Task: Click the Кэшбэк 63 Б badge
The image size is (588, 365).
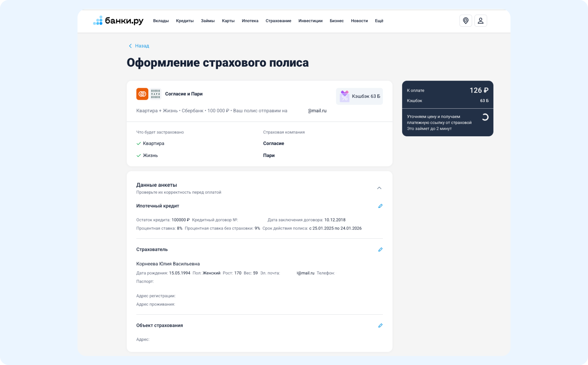Action: pos(359,96)
